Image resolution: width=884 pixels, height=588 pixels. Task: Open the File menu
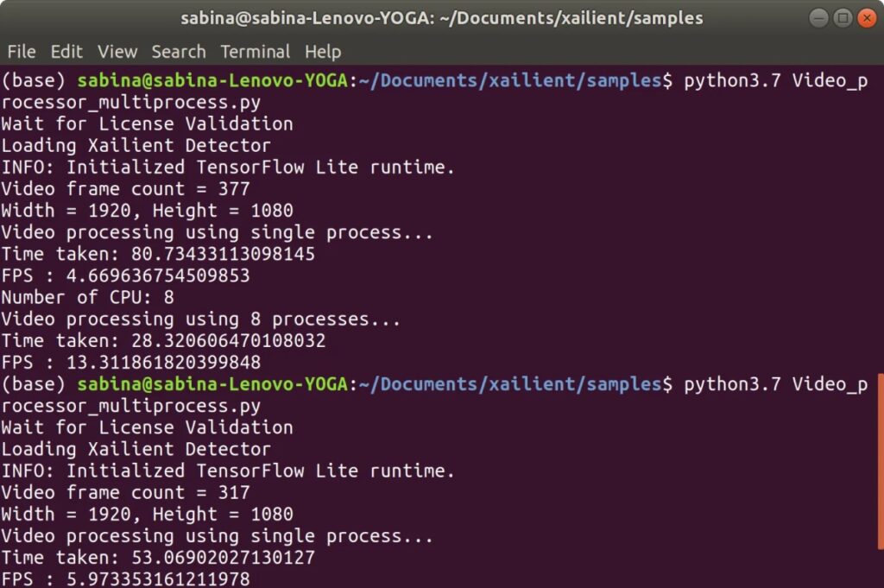21,52
